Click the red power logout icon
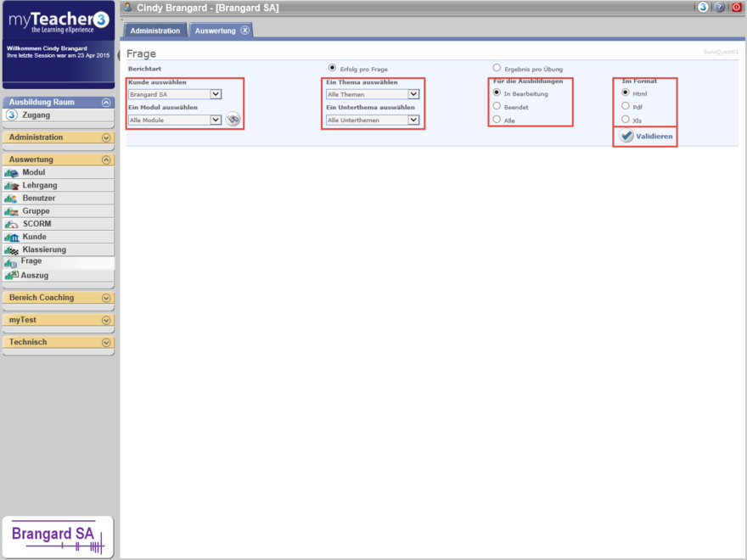Screen dimensions: 747x560 pos(736,7)
